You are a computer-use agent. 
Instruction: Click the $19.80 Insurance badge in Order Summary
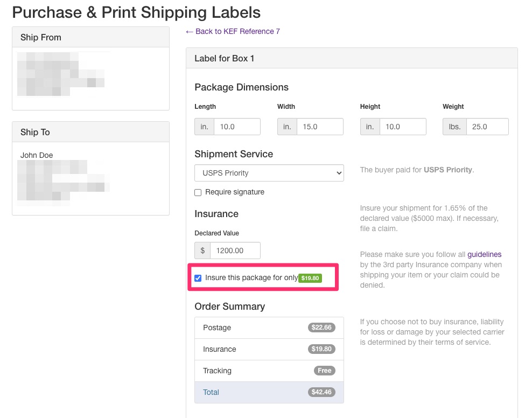(x=321, y=349)
